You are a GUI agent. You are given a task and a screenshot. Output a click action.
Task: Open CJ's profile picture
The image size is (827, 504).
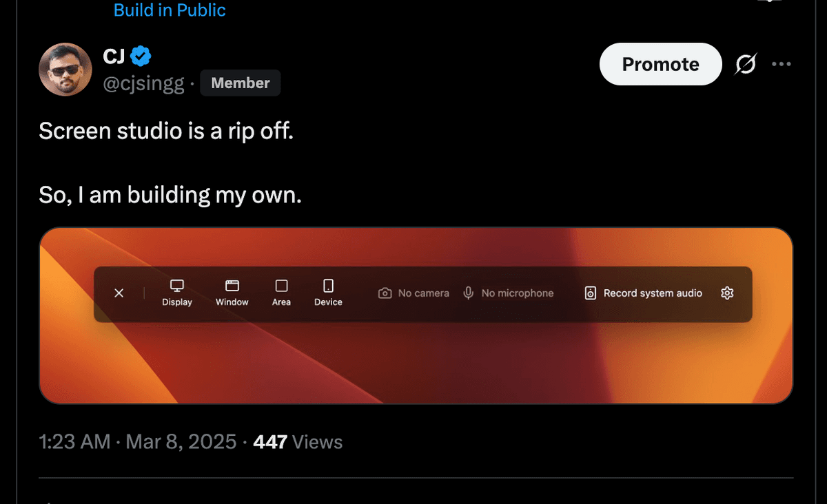point(65,70)
